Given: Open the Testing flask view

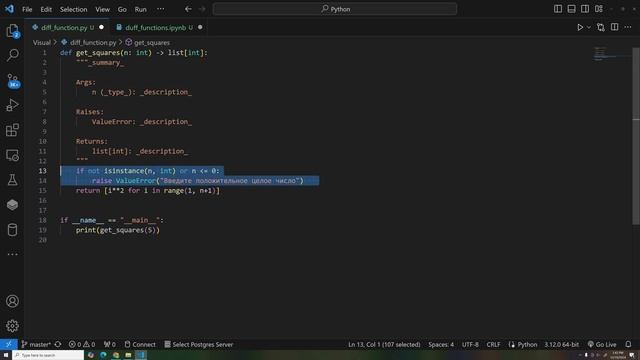Looking at the screenshot, I should [12, 180].
